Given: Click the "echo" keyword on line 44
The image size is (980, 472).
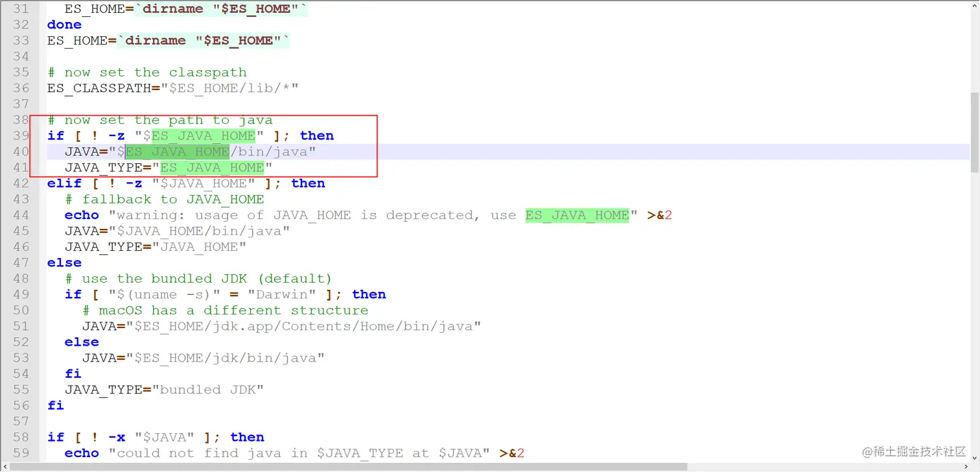Looking at the screenshot, I should click(82, 215).
